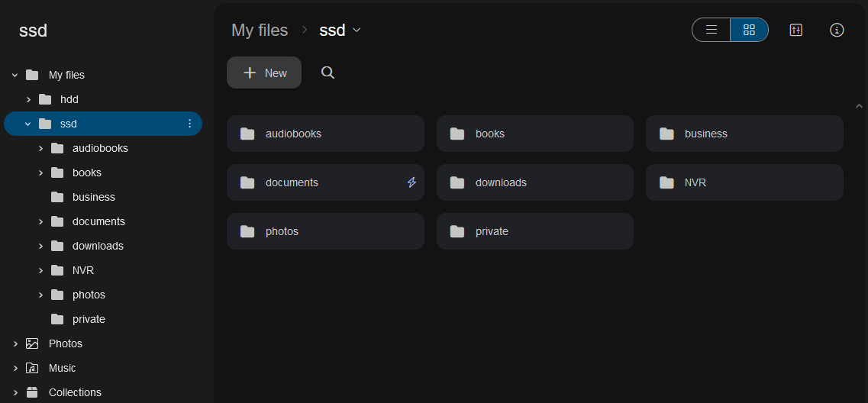The image size is (868, 403).
Task: Open the info details panel icon
Action: pos(837,30)
